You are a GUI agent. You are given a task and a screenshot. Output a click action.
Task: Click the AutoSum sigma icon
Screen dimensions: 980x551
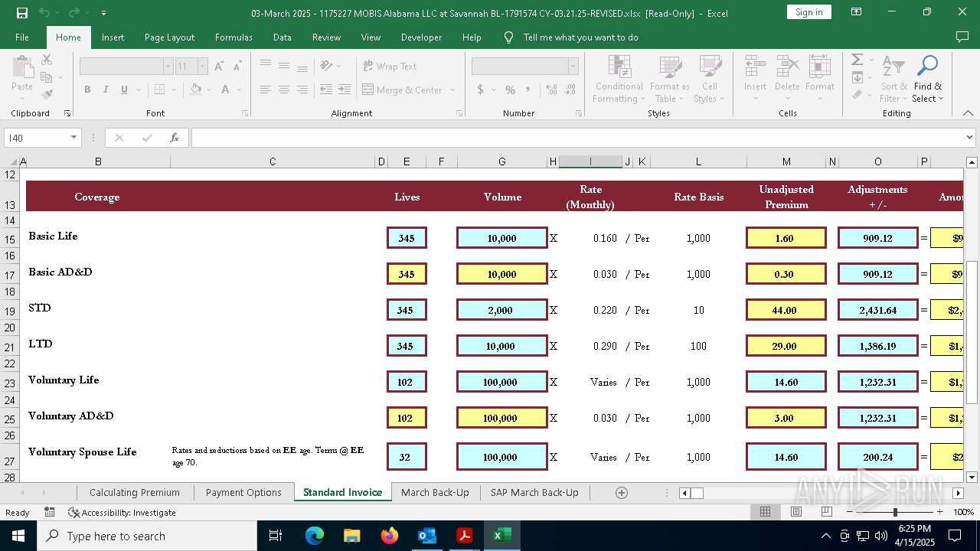[857, 60]
